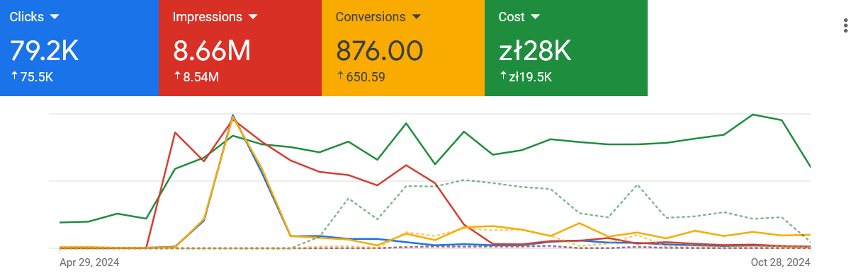The height and width of the screenshot is (278, 868).
Task: Open the three-dot more options menu
Action: pos(845,26)
